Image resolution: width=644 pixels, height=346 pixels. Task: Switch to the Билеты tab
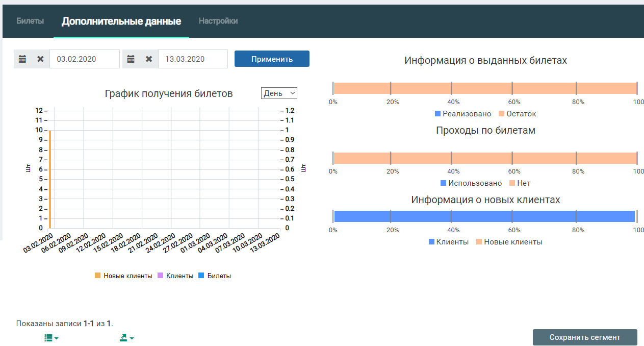(30, 21)
